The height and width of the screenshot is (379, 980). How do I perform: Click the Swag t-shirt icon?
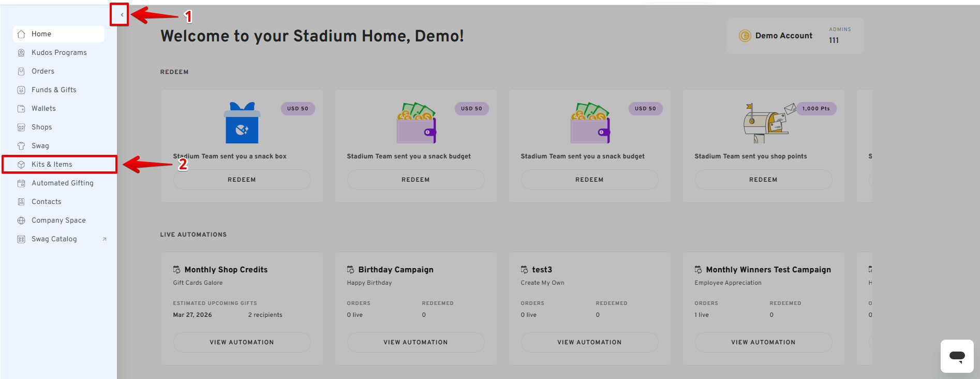tap(21, 146)
